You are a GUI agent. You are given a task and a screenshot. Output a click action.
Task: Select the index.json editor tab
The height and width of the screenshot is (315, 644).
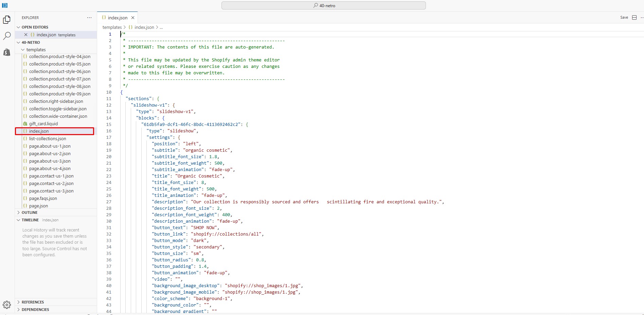point(117,18)
